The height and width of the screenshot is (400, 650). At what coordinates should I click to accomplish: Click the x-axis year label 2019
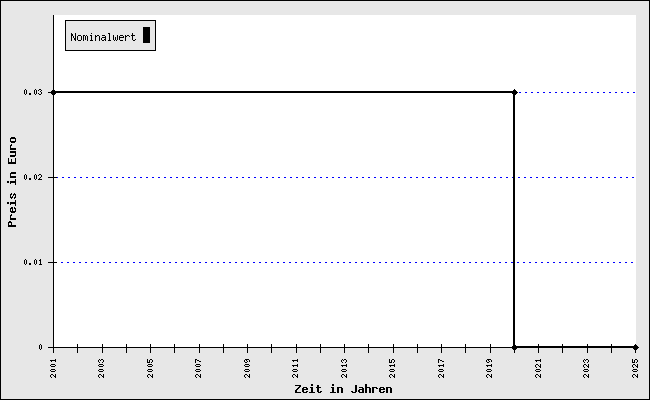pos(490,368)
